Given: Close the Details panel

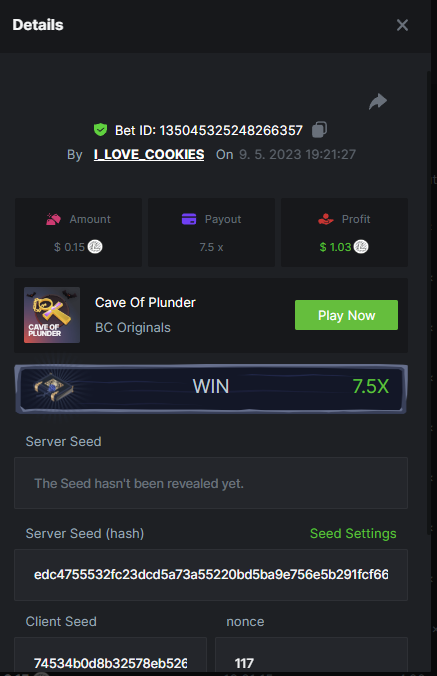Looking at the screenshot, I should 402,25.
